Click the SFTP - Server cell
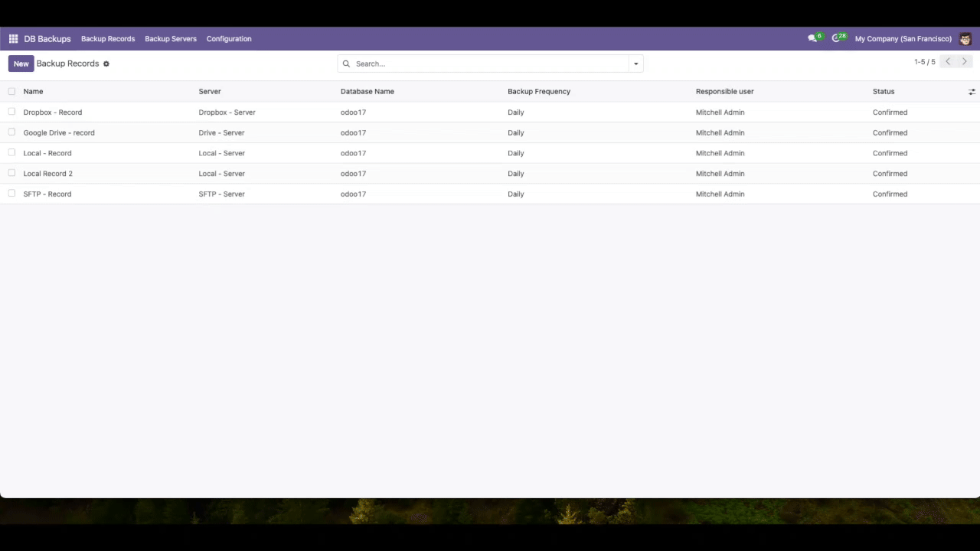This screenshot has height=551, width=980. [222, 194]
